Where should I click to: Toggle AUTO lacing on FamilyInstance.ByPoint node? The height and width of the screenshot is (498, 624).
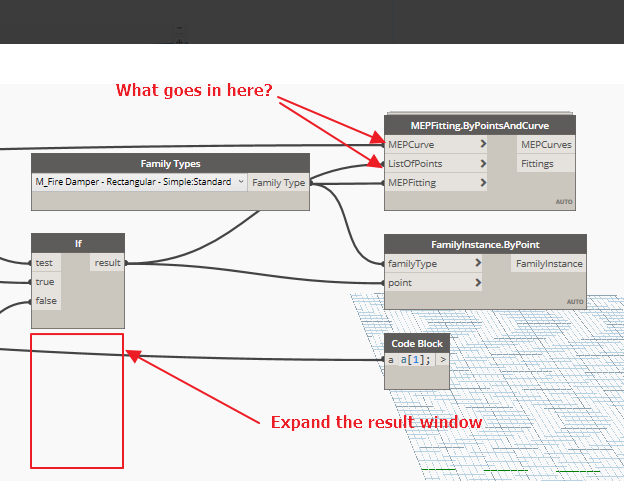575,302
